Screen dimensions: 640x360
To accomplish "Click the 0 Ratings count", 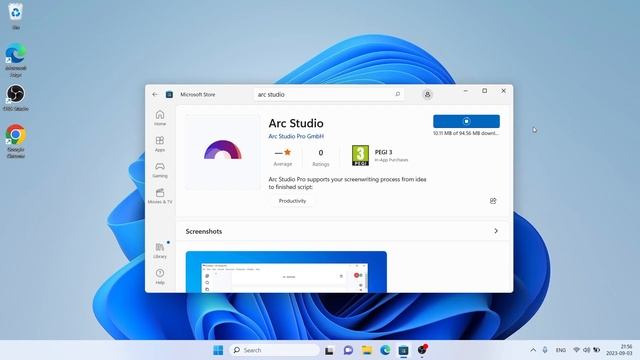I will click(321, 157).
